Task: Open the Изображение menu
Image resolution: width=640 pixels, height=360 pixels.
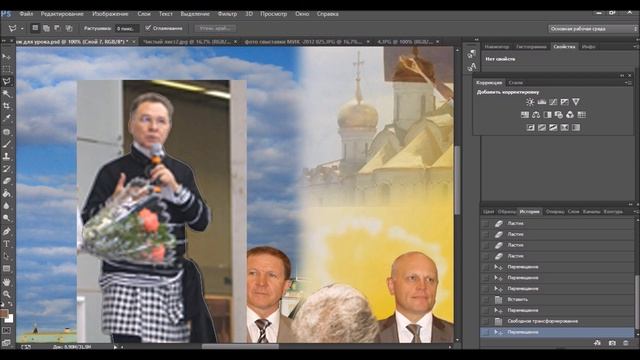Action: (110, 14)
